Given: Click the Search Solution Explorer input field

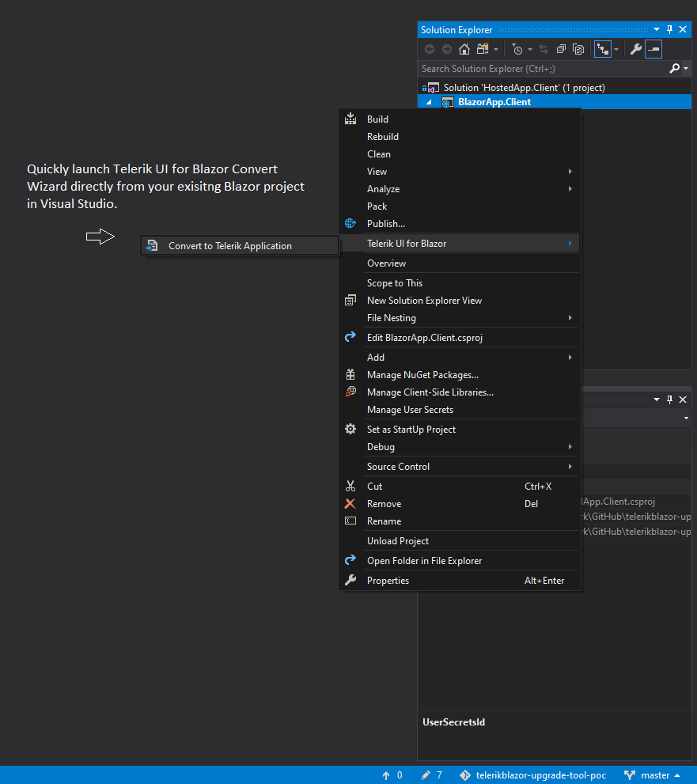Looking at the screenshot, I should click(x=543, y=69).
